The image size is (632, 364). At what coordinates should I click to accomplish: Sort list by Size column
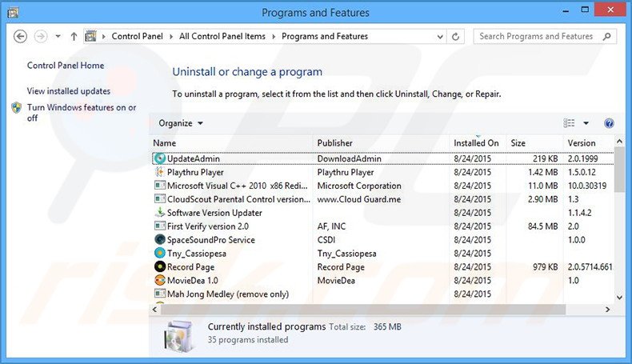coord(534,143)
